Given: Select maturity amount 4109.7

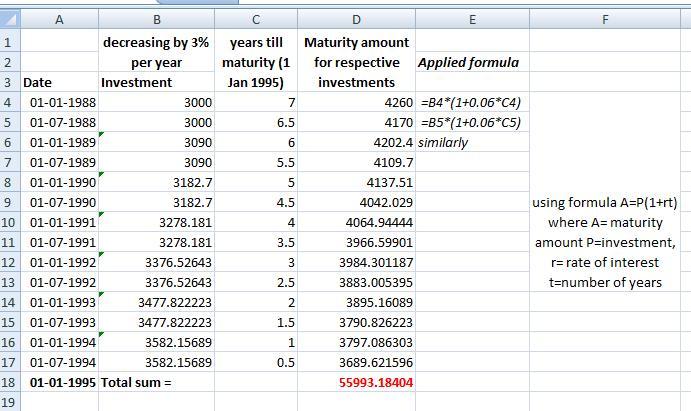Looking at the screenshot, I should pyautogui.click(x=357, y=162).
